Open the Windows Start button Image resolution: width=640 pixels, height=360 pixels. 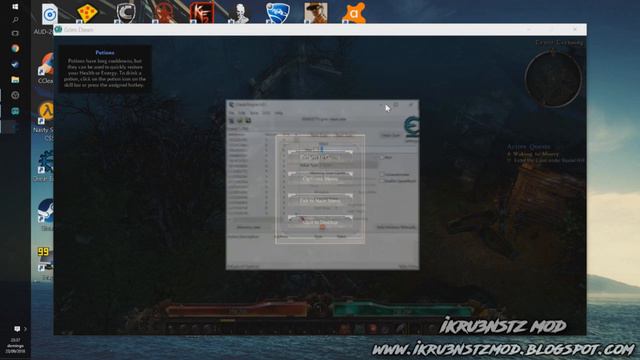pos(15,6)
